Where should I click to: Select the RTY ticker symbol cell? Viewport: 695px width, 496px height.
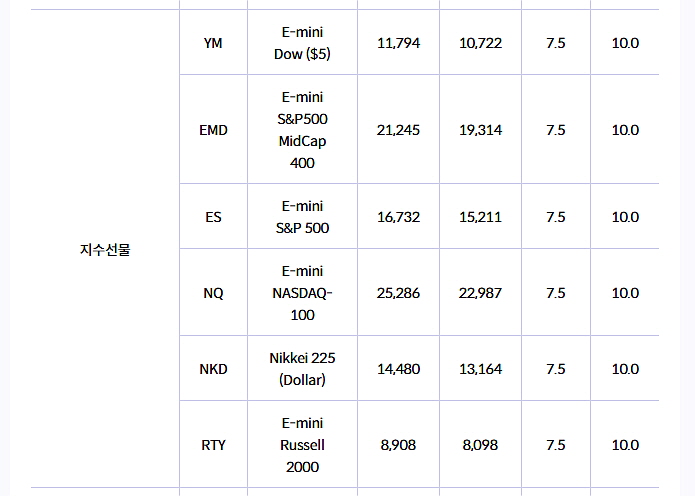click(x=213, y=445)
